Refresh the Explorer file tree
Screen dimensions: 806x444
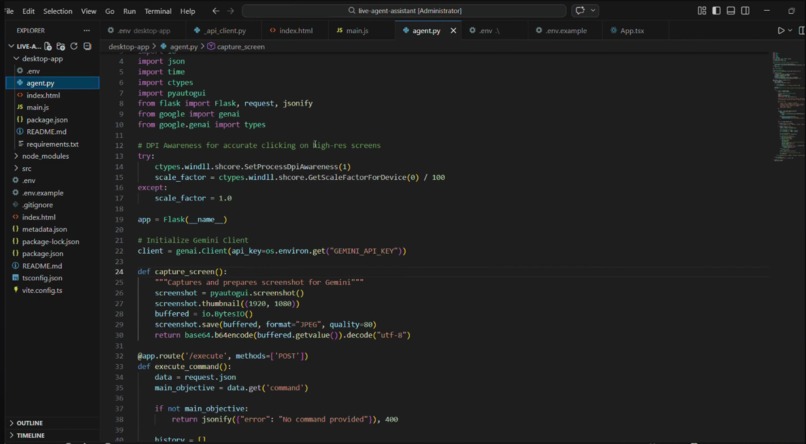click(74, 46)
